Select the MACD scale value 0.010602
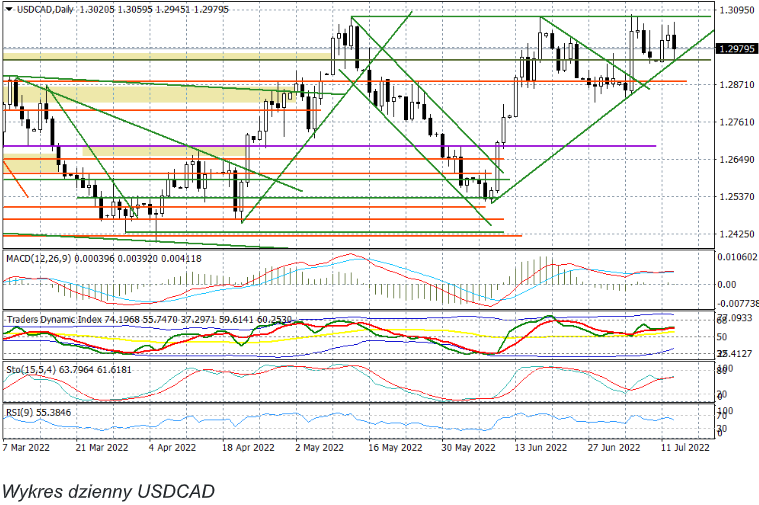759x505 pixels. pos(737,257)
